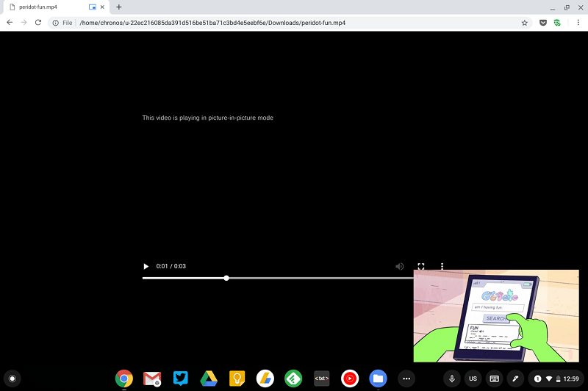The width and height of the screenshot is (588, 391).
Task: Open Google Drive from the shelf
Action: point(209,379)
